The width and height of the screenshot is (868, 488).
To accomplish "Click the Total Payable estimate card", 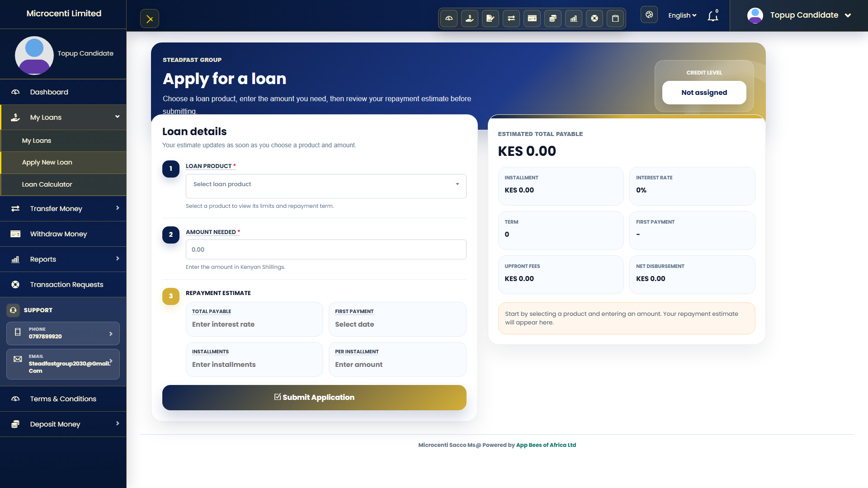I will pyautogui.click(x=255, y=319).
